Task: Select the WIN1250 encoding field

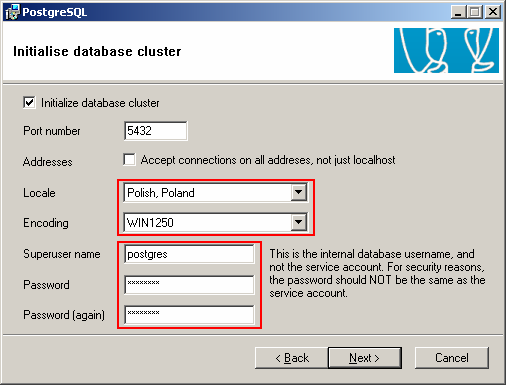Action: coord(215,222)
